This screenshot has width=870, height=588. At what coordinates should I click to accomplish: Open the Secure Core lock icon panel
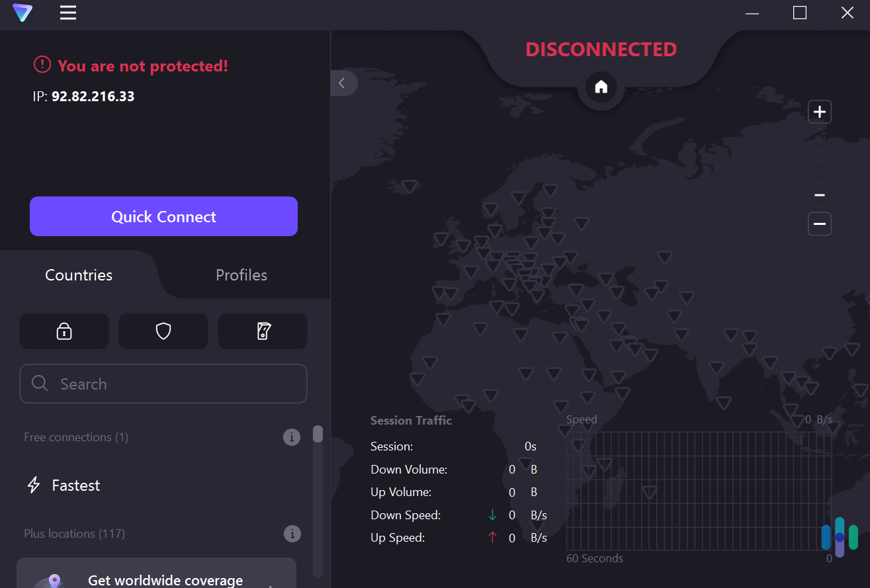64,331
